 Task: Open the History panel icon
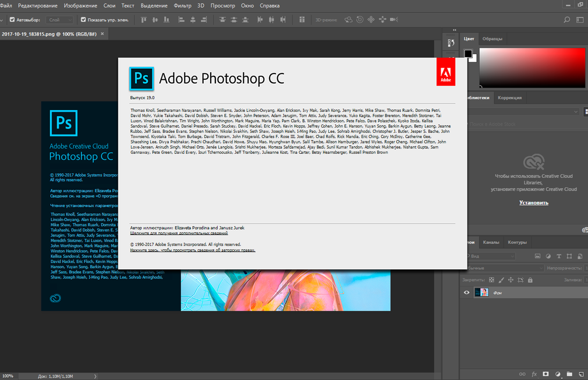pyautogui.click(x=451, y=43)
